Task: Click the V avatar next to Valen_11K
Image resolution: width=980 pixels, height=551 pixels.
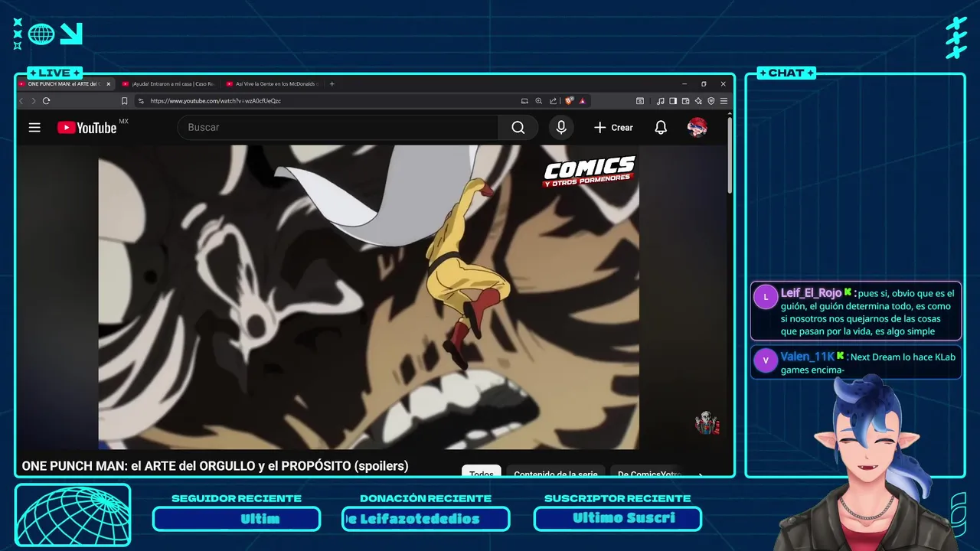Action: 766,360
